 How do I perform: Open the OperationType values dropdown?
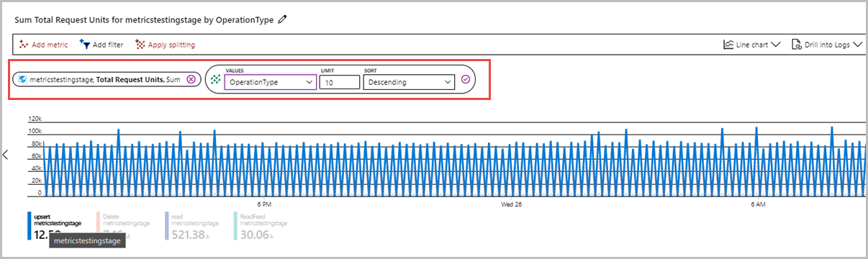270,82
